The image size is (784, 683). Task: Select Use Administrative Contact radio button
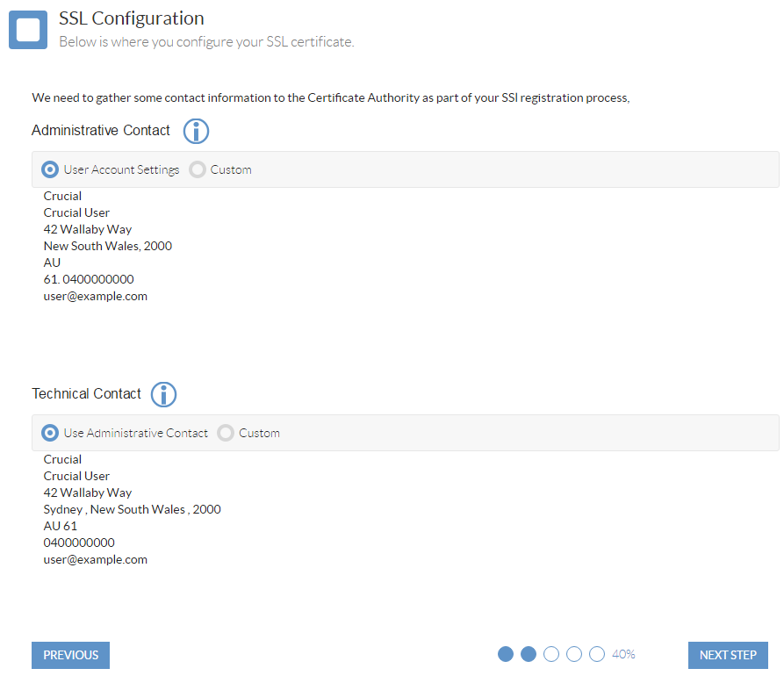(x=49, y=433)
